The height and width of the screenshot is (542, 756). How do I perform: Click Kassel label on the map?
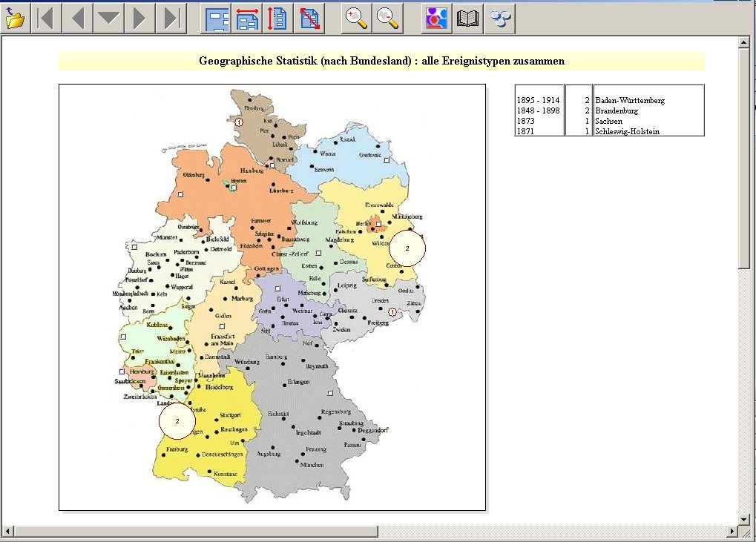pos(228,282)
